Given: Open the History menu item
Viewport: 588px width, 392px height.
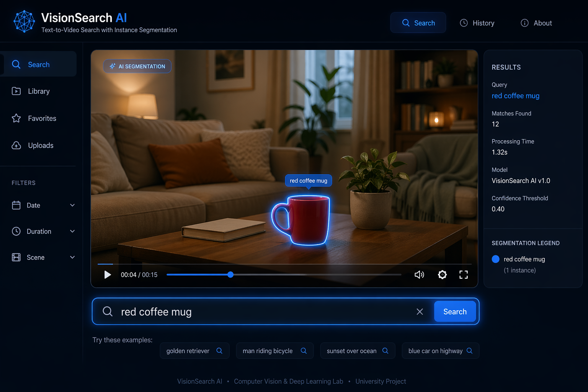Looking at the screenshot, I should pos(477,23).
